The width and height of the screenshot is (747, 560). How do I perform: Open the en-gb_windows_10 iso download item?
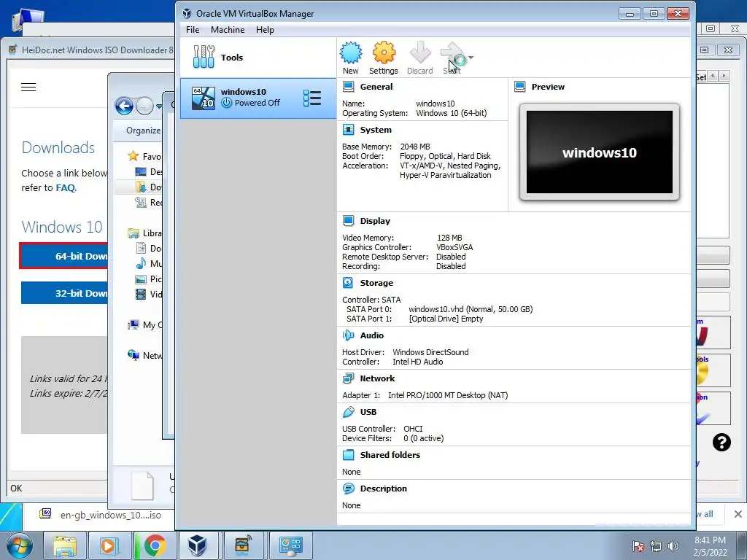point(101,515)
